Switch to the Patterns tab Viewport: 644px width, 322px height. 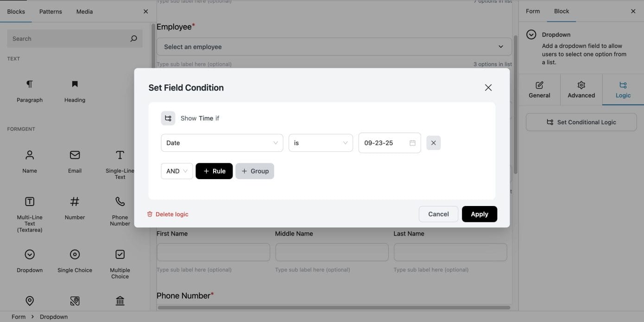(x=51, y=12)
